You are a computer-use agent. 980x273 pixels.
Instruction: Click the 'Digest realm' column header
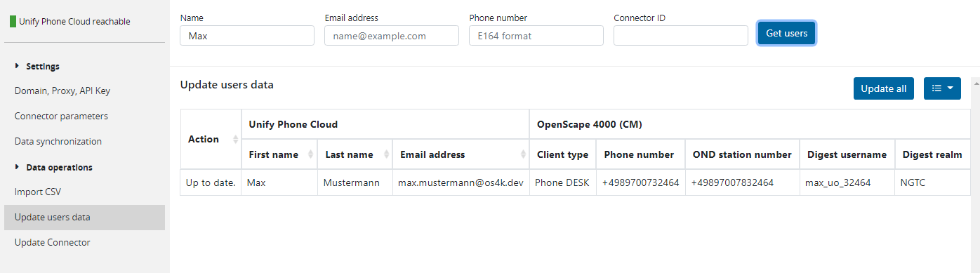point(933,154)
